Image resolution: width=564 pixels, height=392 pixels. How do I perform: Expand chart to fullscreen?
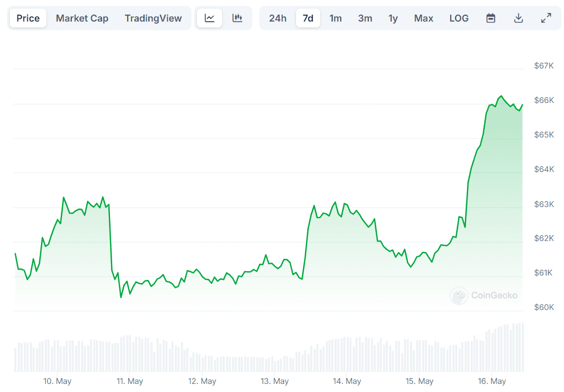click(546, 18)
